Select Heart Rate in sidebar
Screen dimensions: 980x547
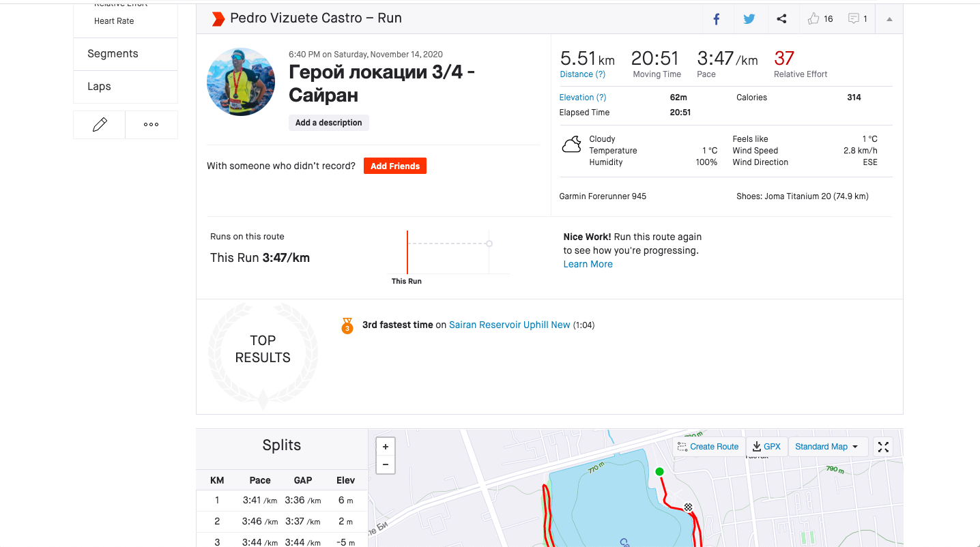114,21
